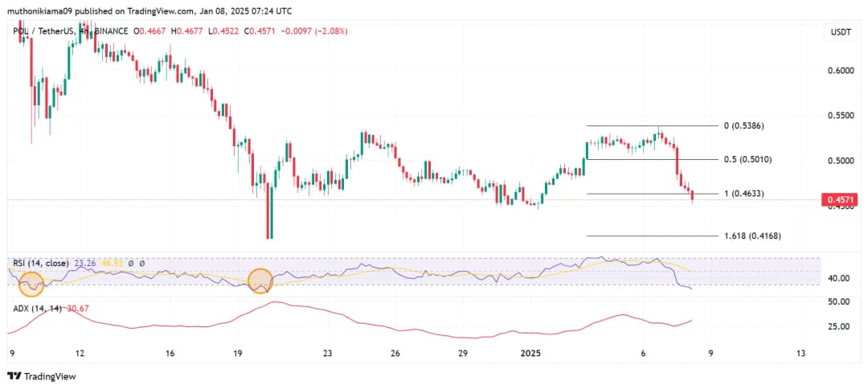This screenshot has height=389, width=868.
Task: Click the TradingView logo icon
Action: [14, 376]
